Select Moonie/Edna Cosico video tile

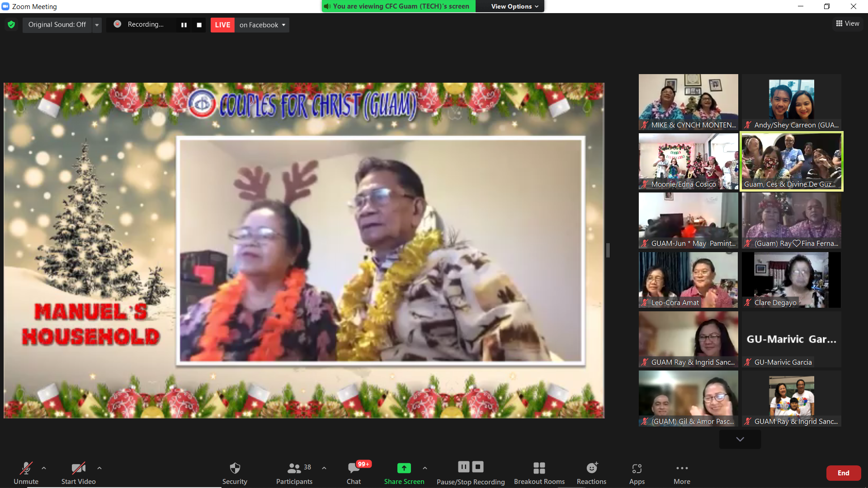click(688, 161)
